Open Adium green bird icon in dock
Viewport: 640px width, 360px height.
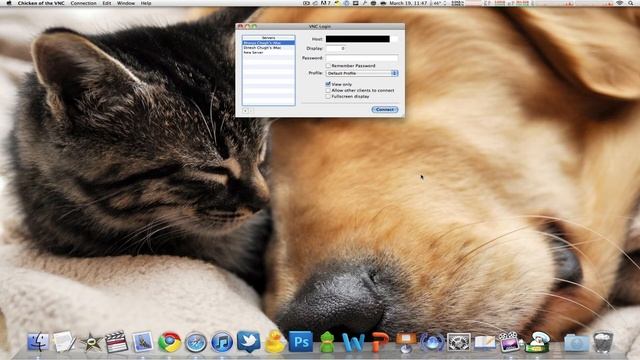[x=327, y=342]
